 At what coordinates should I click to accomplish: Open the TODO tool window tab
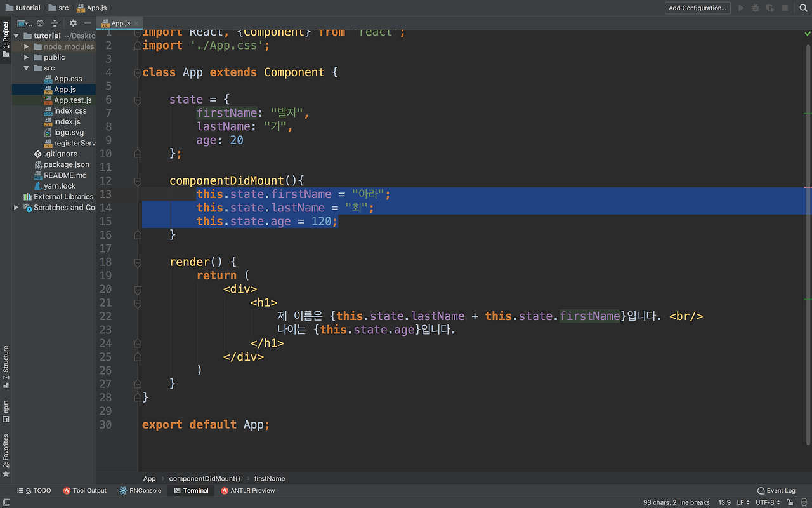pos(35,490)
